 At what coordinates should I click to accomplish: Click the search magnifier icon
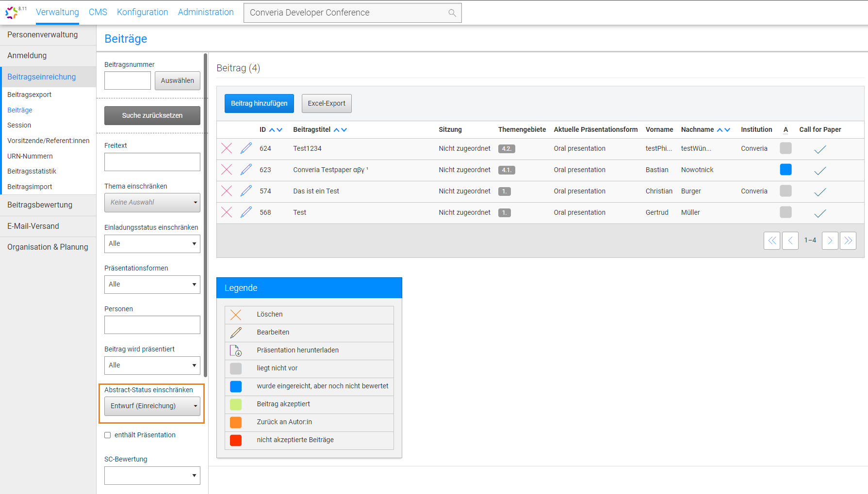click(x=452, y=13)
